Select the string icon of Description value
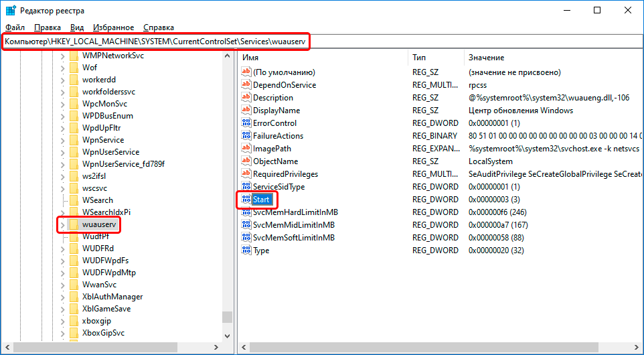644x355 pixels. pyautogui.click(x=246, y=97)
